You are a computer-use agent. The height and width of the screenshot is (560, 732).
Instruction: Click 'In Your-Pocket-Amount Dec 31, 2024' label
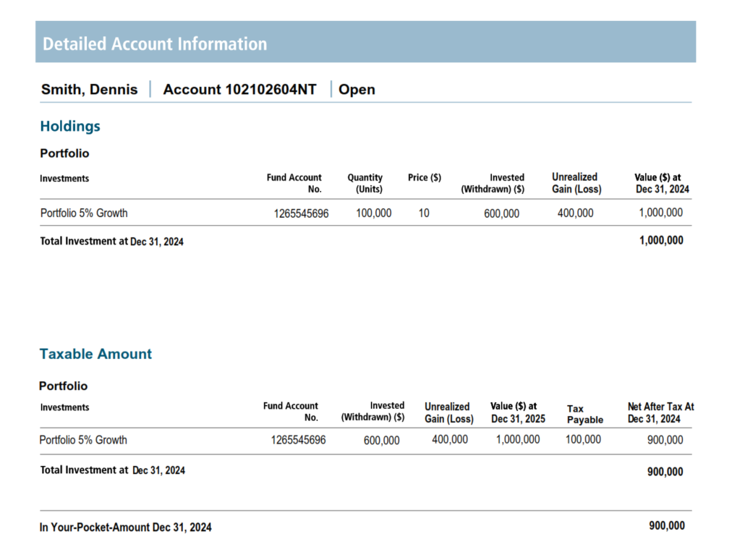tap(126, 527)
